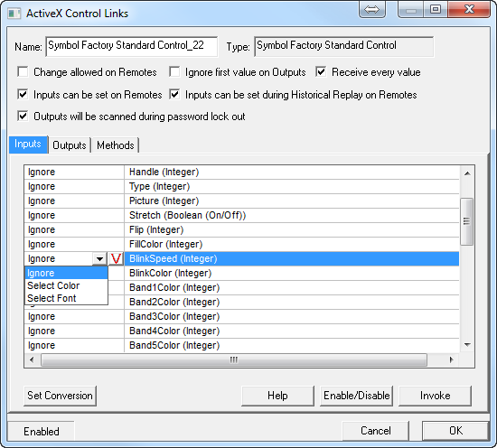This screenshot has width=497, height=448.
Task: Click the Set Conversion button
Action: [60, 396]
